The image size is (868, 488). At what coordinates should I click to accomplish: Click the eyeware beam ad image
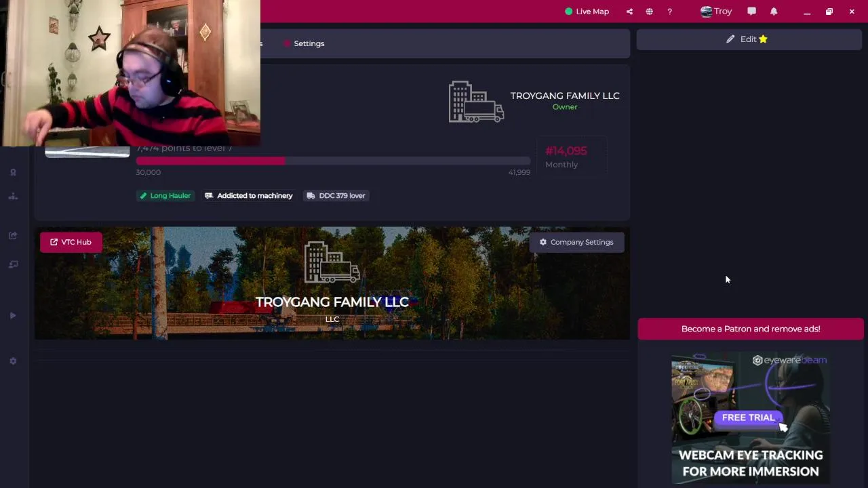751,418
